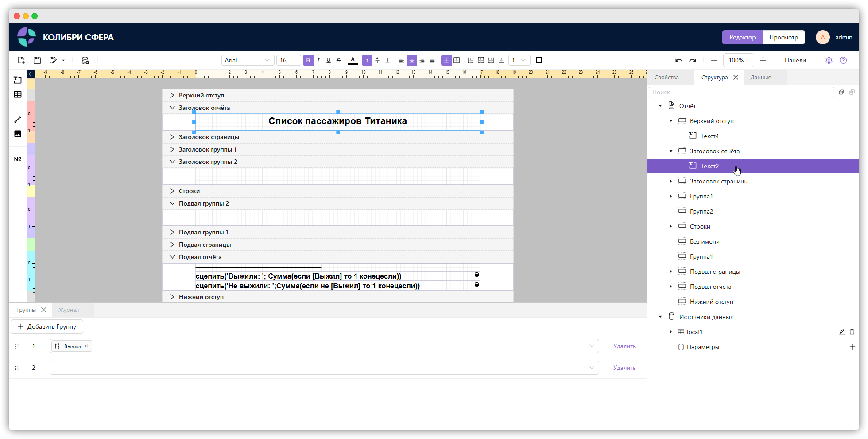Click the ruler back arrow button
Image resolution: width=868 pixels, height=439 pixels.
(31, 74)
